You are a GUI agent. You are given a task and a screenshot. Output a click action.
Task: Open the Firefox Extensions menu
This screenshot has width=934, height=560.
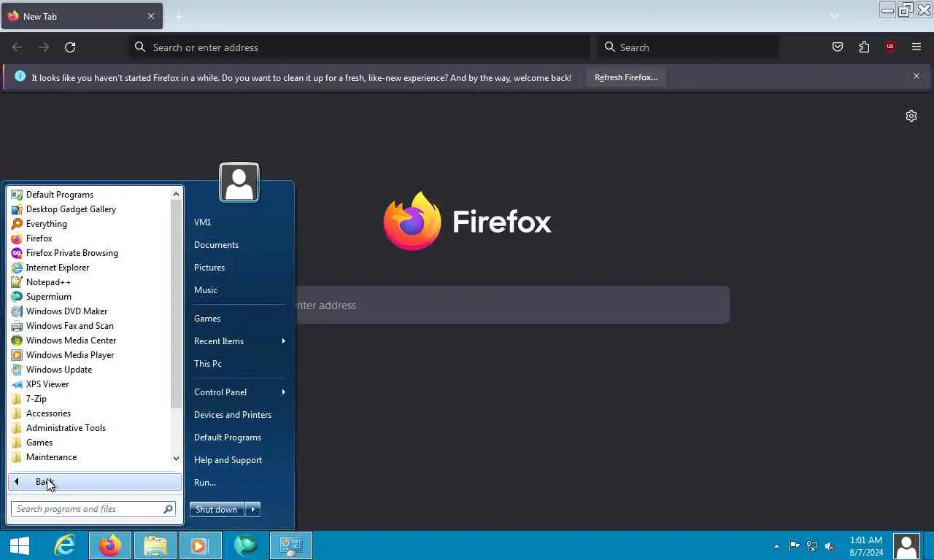point(864,47)
